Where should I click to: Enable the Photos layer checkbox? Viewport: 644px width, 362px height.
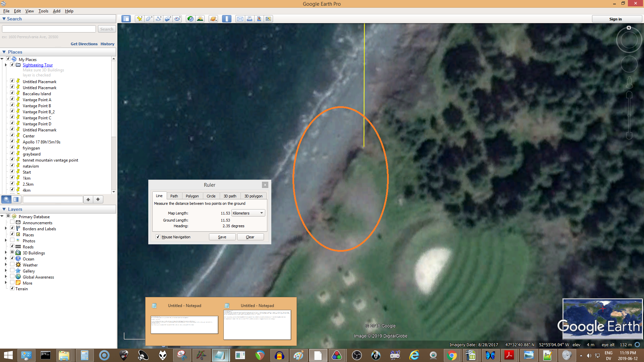click(x=12, y=240)
